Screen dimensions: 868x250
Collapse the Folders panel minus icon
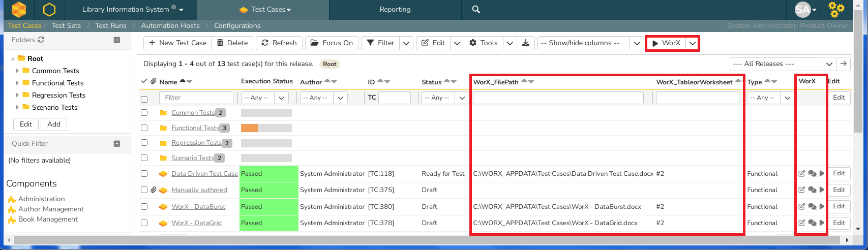point(117,40)
